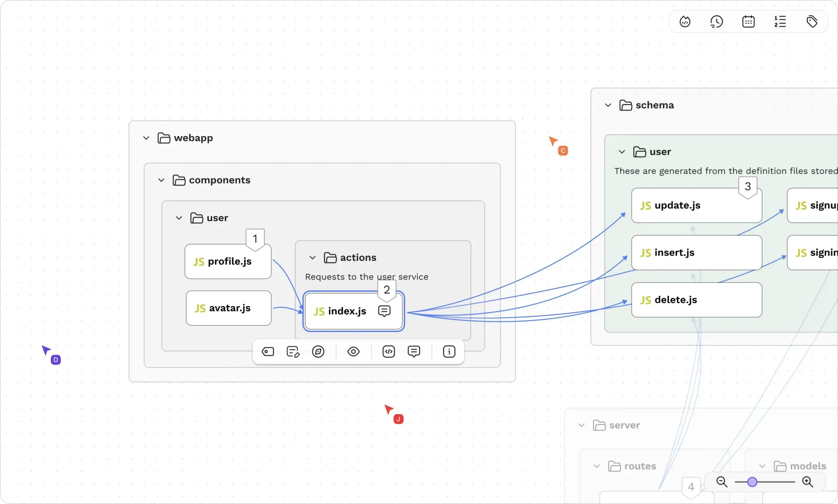This screenshot has height=504, width=838.
Task: Collapse the actions folder chevron
Action: coord(312,258)
